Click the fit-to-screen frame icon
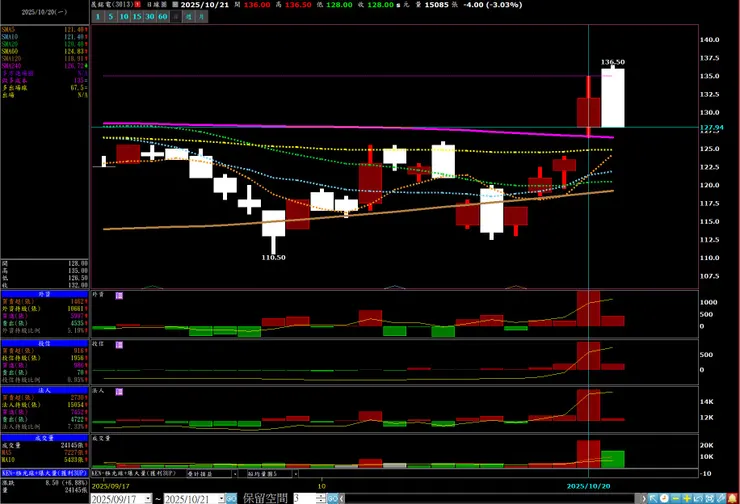 (x=709, y=498)
